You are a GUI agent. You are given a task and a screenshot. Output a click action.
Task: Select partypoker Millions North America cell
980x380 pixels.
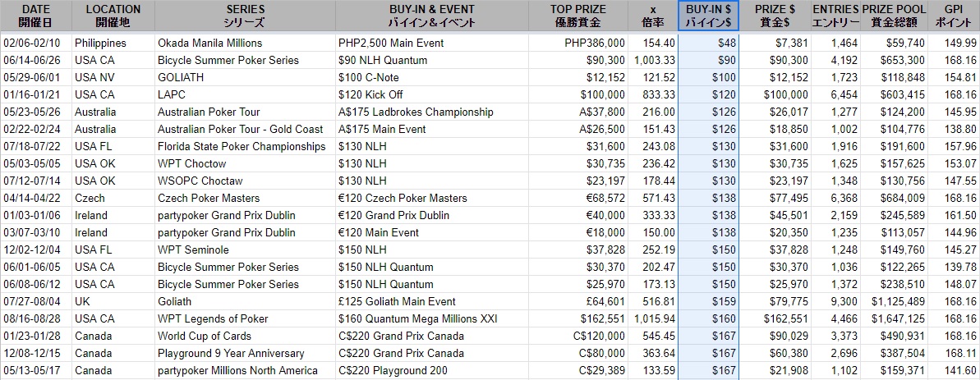pyautogui.click(x=245, y=371)
